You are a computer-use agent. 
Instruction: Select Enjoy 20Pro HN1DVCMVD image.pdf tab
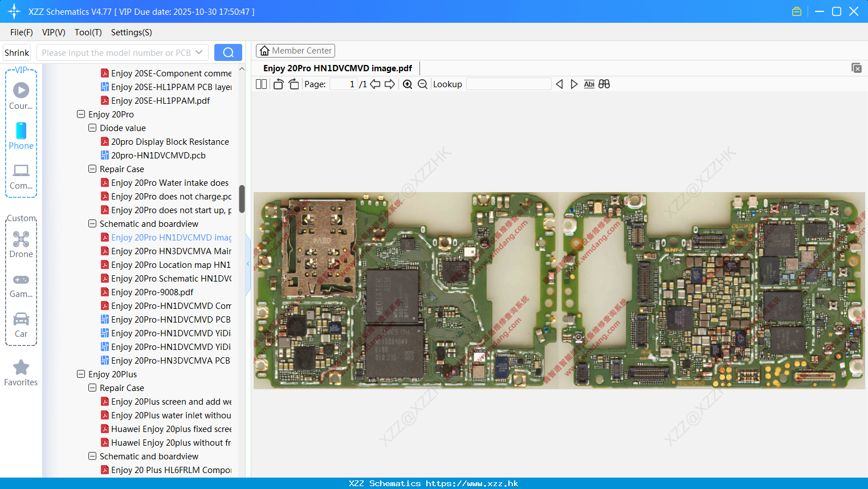click(337, 68)
